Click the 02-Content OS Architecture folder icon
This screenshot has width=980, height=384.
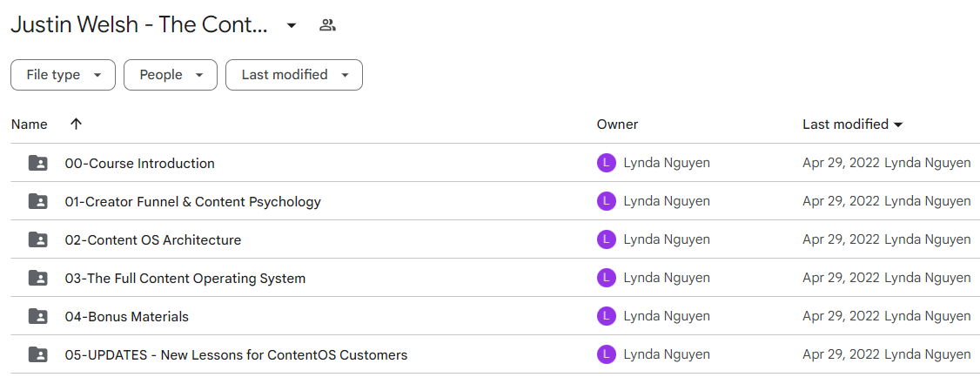pos(38,239)
